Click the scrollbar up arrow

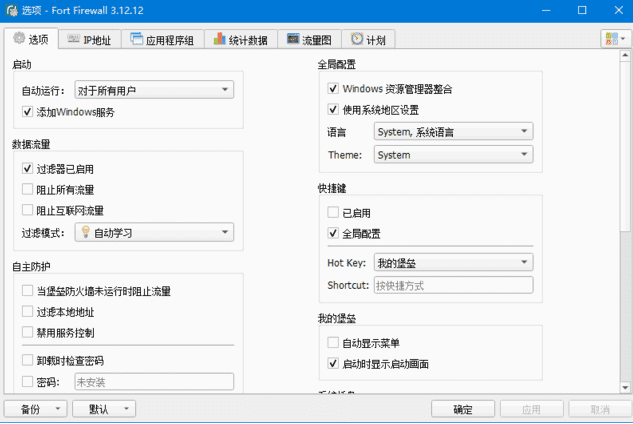[x=625, y=55]
